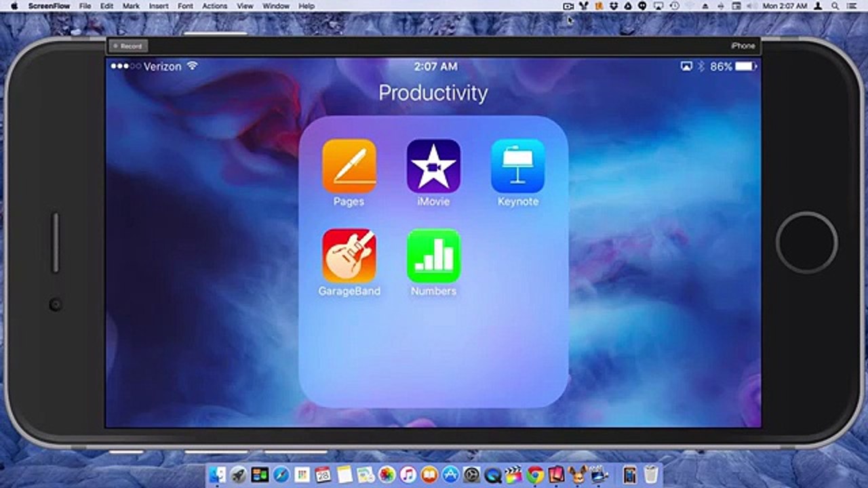The width and height of the screenshot is (868, 488).
Task: Open Spotlight search in the menu bar
Action: [x=835, y=6]
